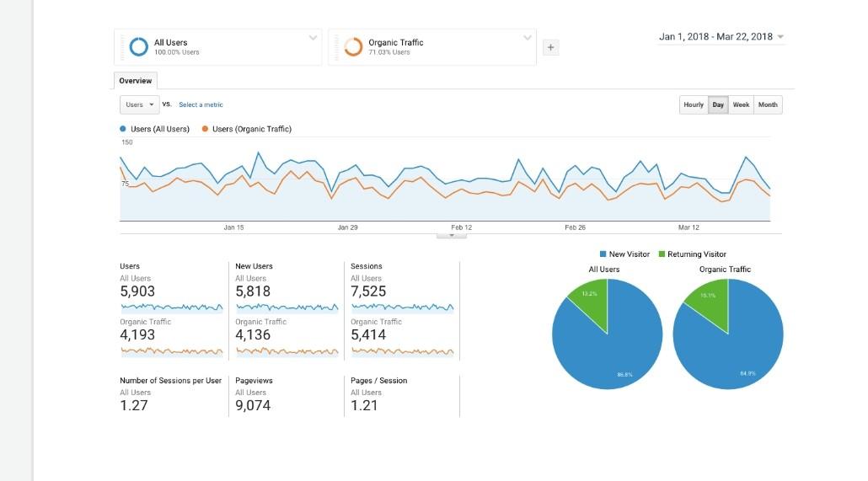Click the Organic Traffic sparkline under Sessions
The width and height of the screenshot is (868, 481).
pos(403,351)
